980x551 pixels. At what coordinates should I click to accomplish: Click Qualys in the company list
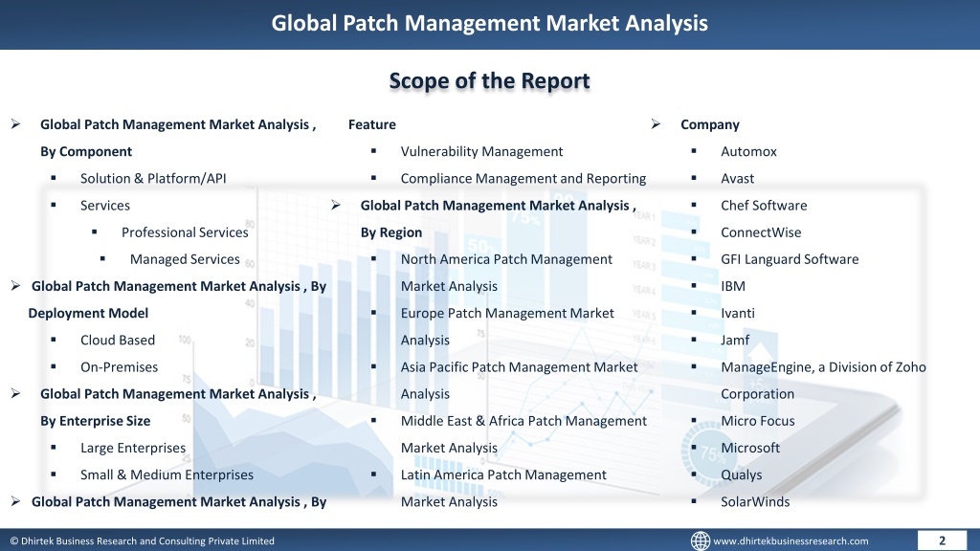742,474
